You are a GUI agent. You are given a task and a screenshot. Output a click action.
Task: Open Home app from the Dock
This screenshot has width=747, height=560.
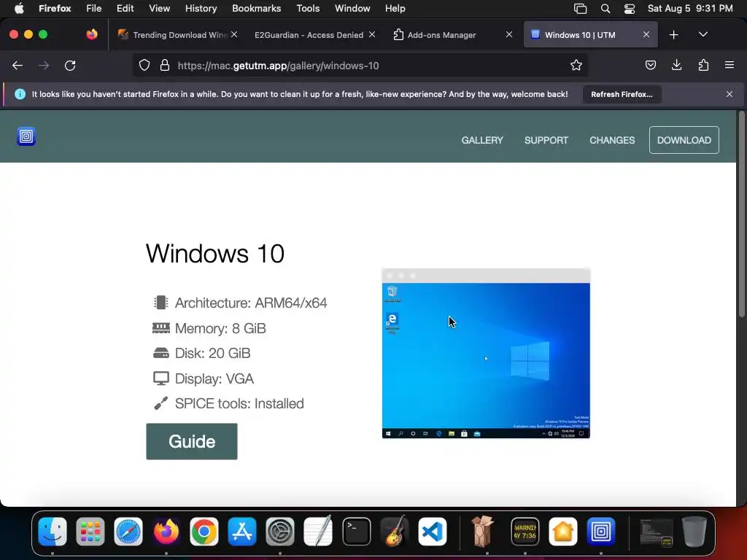coord(562,532)
